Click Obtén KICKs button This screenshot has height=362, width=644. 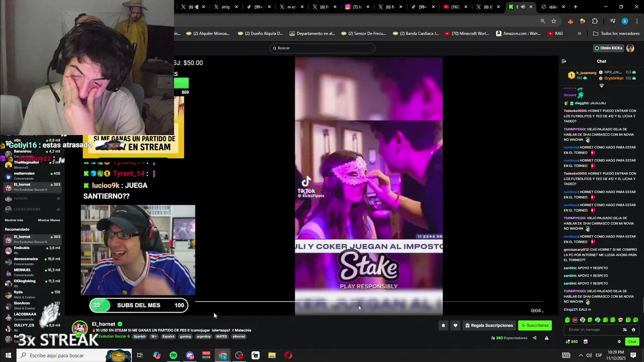click(608, 48)
